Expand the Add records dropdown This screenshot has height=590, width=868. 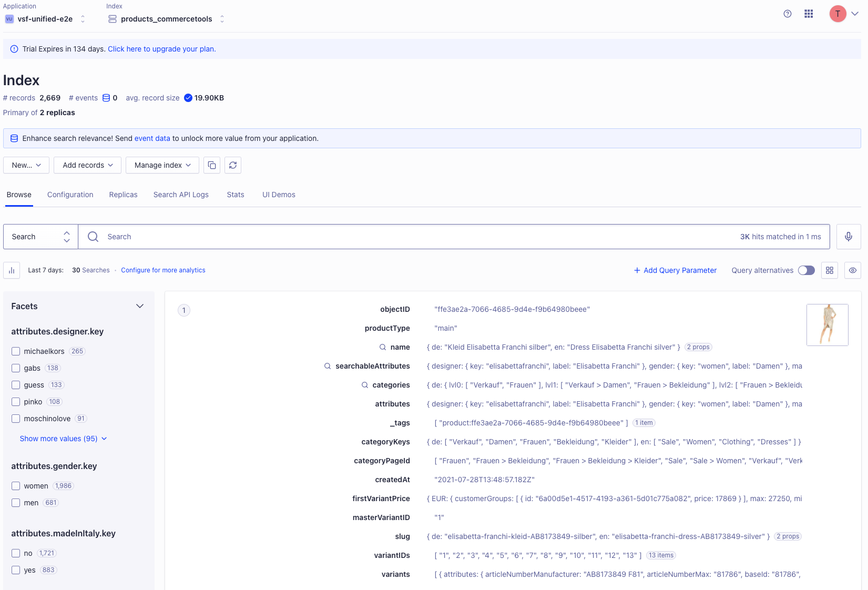click(x=87, y=165)
